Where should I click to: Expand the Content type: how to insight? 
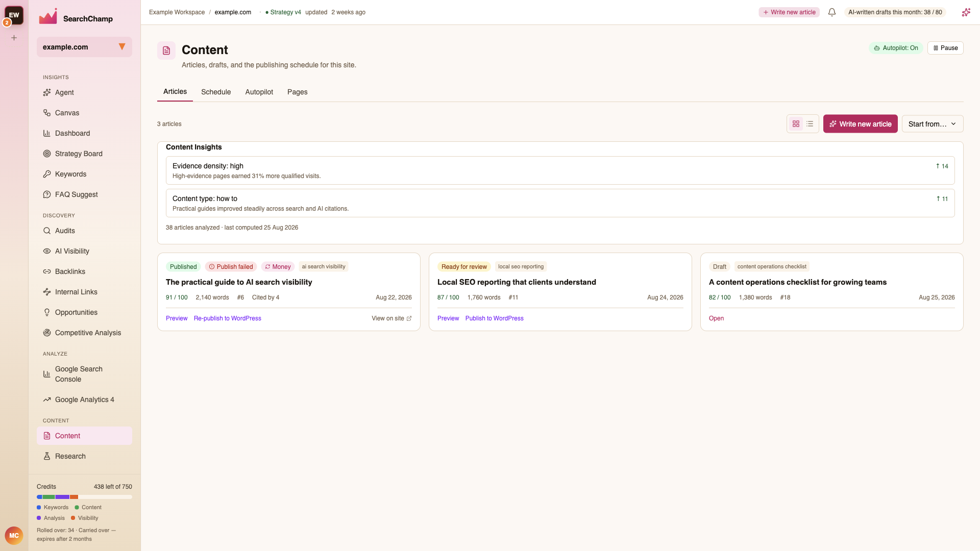(560, 203)
